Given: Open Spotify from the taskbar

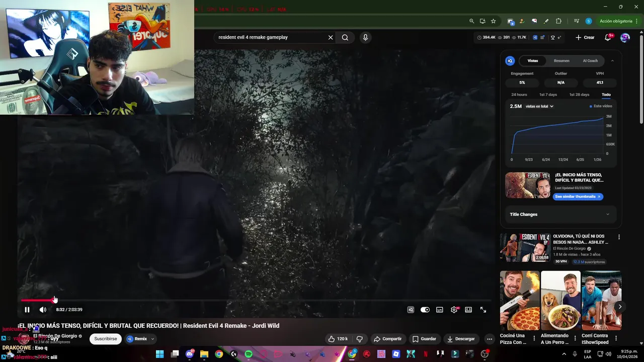Looking at the screenshot, I should pyautogui.click(x=249, y=354).
